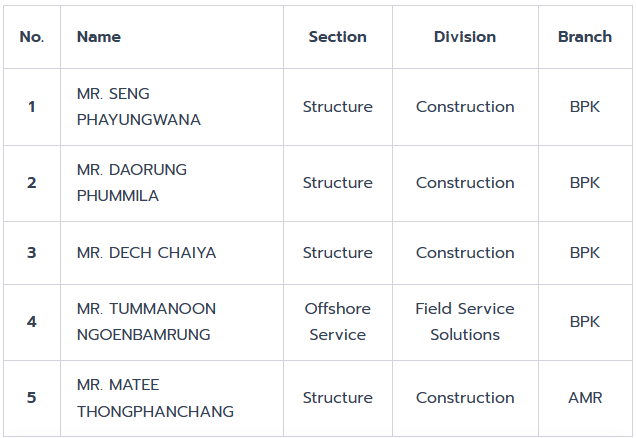Viewport: 636px width, 438px height.
Task: Click Structure in MR. DECH CHAIYA's row
Action: (337, 253)
